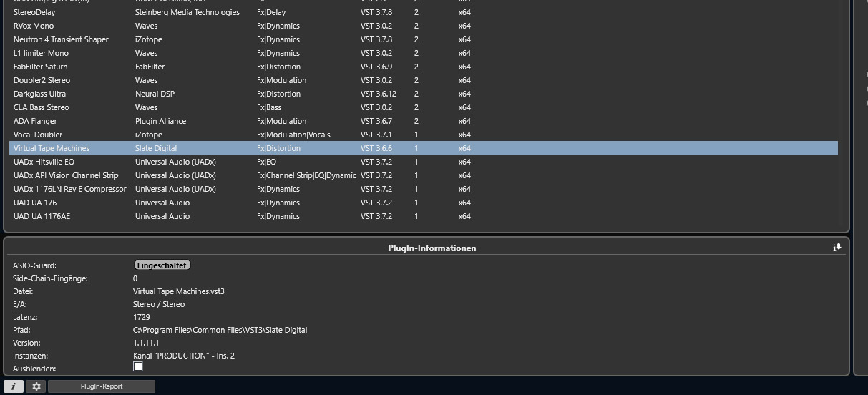Click vendor Slate Digital in the list

[x=157, y=148]
